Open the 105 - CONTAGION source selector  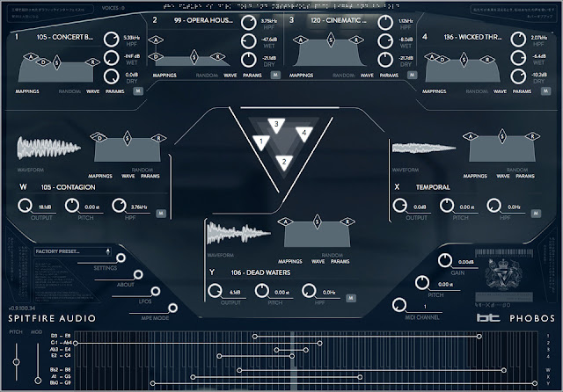coord(68,187)
